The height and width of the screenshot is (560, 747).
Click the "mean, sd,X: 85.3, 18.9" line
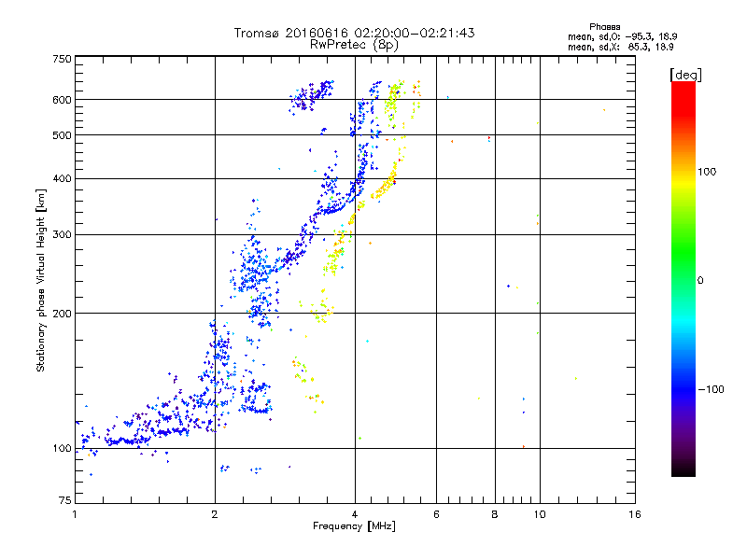pyautogui.click(x=620, y=47)
